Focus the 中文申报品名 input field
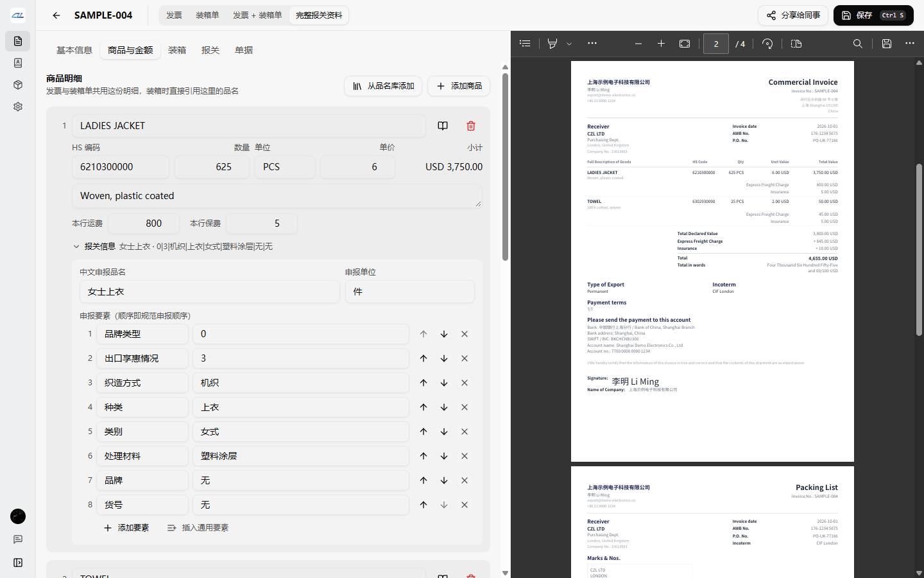This screenshot has width=924, height=578. coord(210,292)
